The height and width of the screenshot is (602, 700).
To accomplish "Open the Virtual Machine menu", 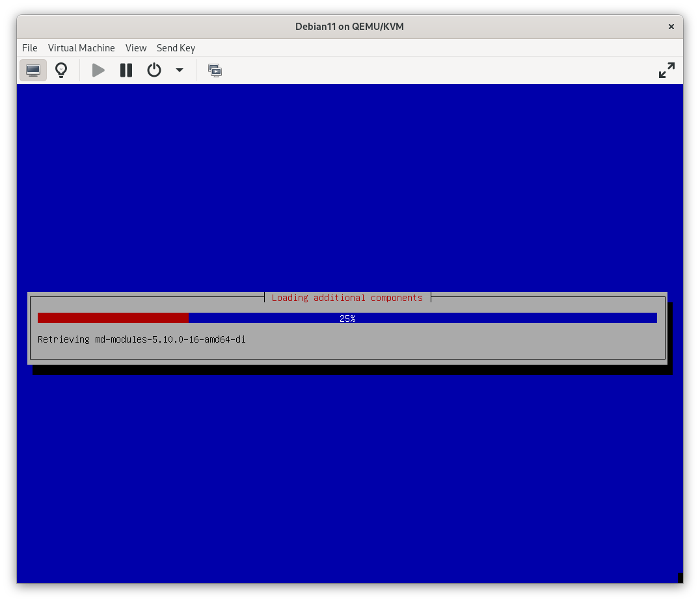I will click(81, 47).
